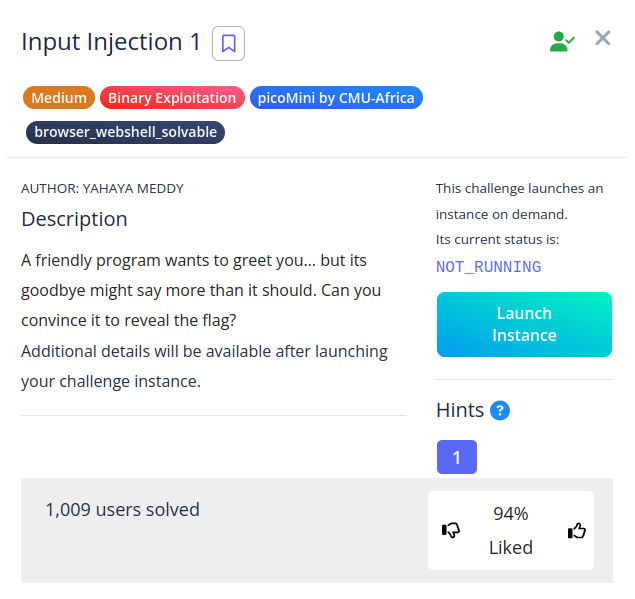Click the NOT_RUNNING instance status text

[x=489, y=267]
